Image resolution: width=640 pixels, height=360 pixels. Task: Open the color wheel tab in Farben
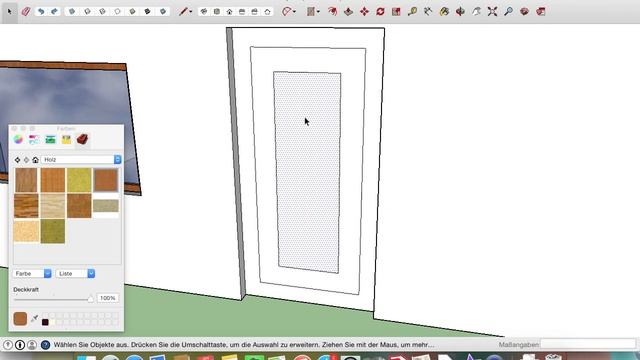pyautogui.click(x=18, y=140)
